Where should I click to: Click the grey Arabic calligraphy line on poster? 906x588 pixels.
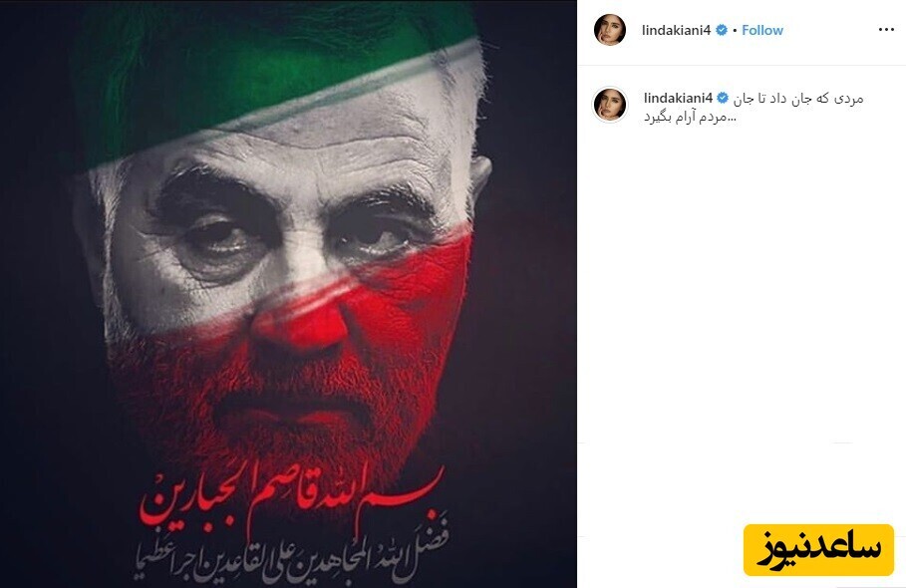[x=291, y=551]
